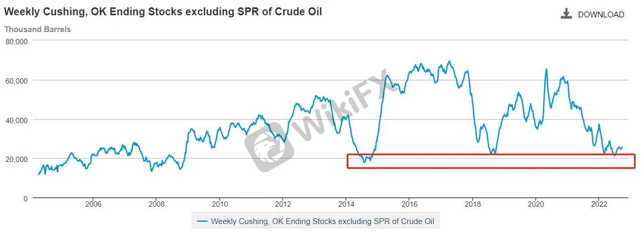Viewport: 644px width, 234px height.
Task: Click the 2014 x-axis label
Action: 346,205
